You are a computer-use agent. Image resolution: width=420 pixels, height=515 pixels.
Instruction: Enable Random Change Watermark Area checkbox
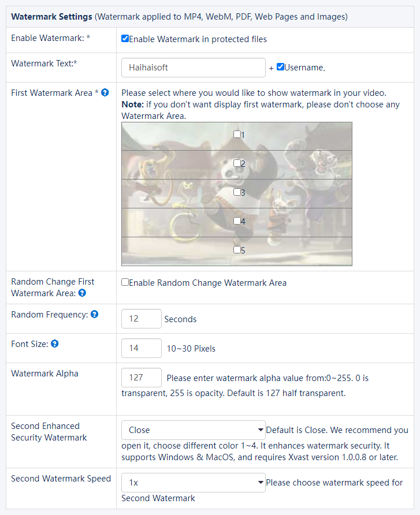(125, 282)
